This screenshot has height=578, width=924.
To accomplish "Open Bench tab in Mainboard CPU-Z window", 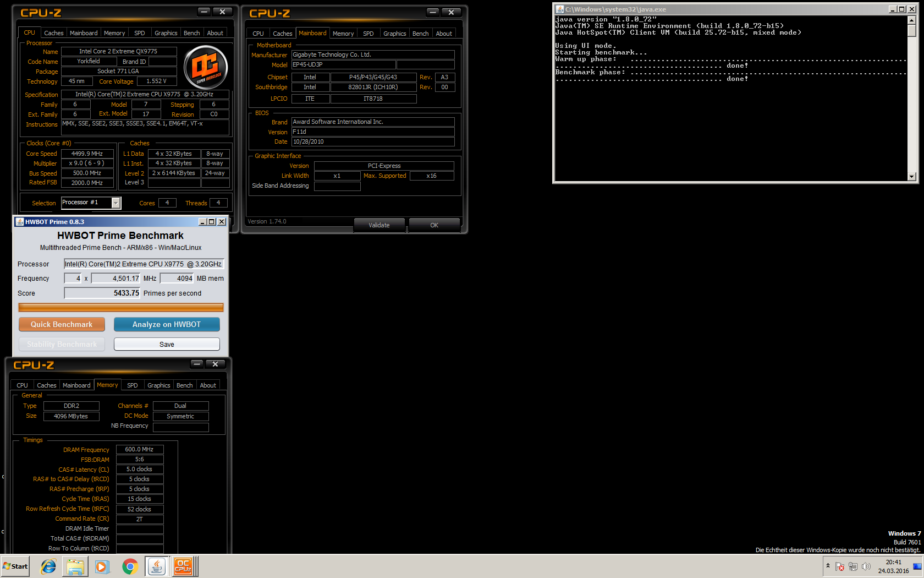I will [x=420, y=34].
